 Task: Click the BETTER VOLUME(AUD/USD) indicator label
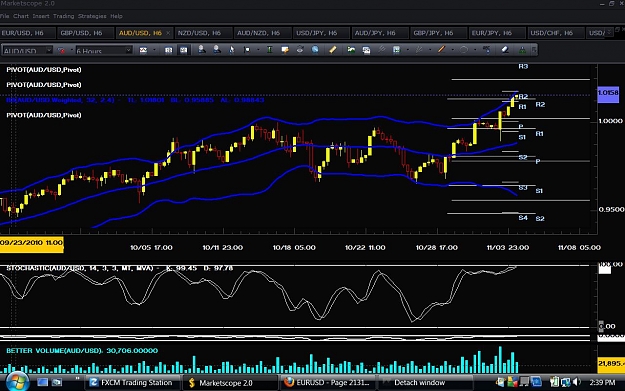tap(82, 351)
